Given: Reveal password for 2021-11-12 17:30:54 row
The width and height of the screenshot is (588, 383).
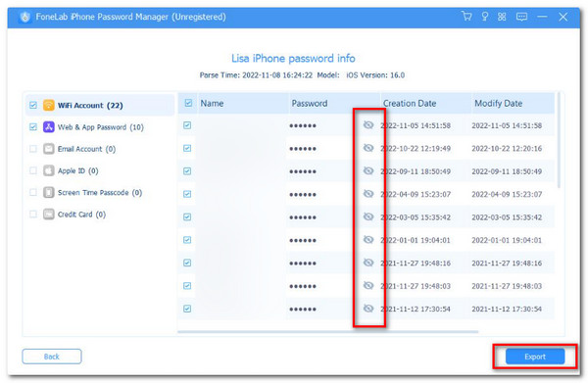Looking at the screenshot, I should (x=368, y=309).
